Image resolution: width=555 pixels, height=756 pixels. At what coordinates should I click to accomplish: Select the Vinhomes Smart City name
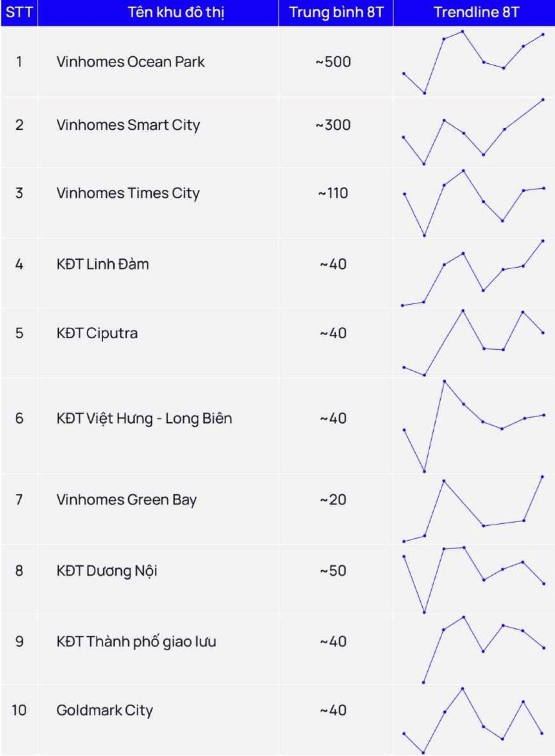click(128, 125)
